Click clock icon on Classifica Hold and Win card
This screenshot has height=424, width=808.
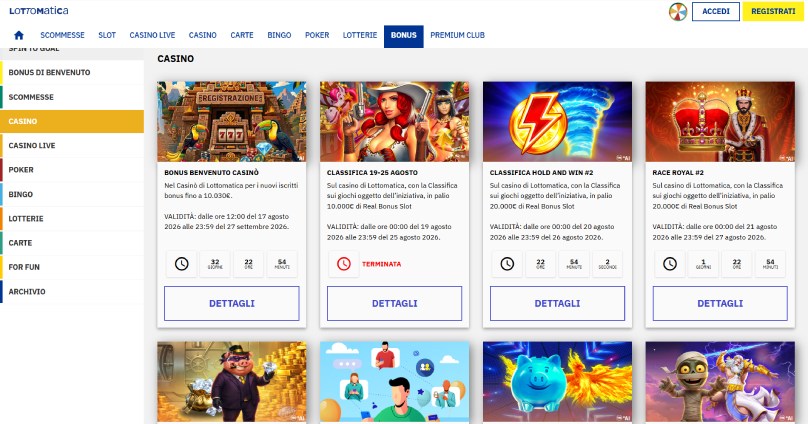507,264
